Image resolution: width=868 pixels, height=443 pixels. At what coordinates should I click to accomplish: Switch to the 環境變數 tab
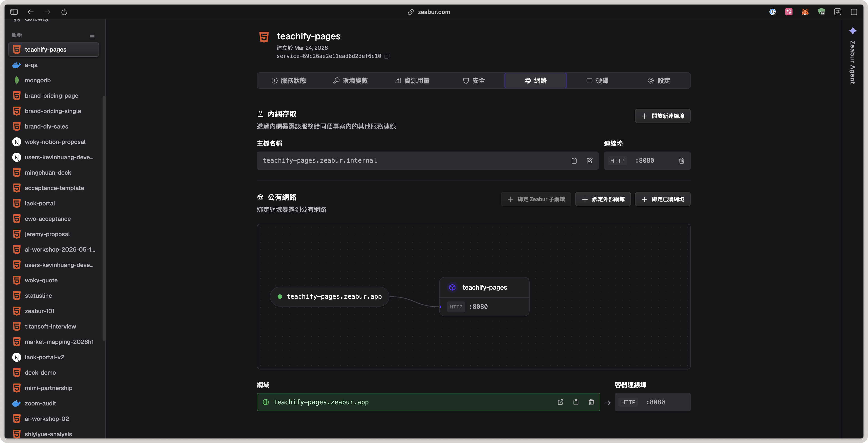[x=350, y=81]
